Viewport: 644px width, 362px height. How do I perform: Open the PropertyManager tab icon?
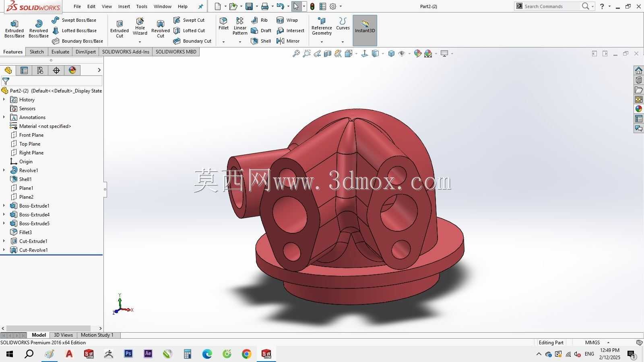[x=24, y=70]
